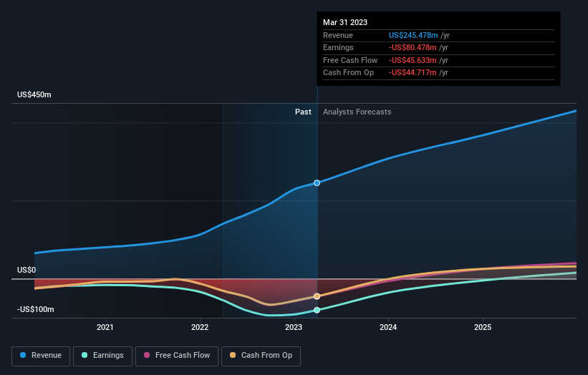Image resolution: width=588 pixels, height=375 pixels.
Task: Toggle the Free Cash Flow legend button
Action: pos(177,356)
